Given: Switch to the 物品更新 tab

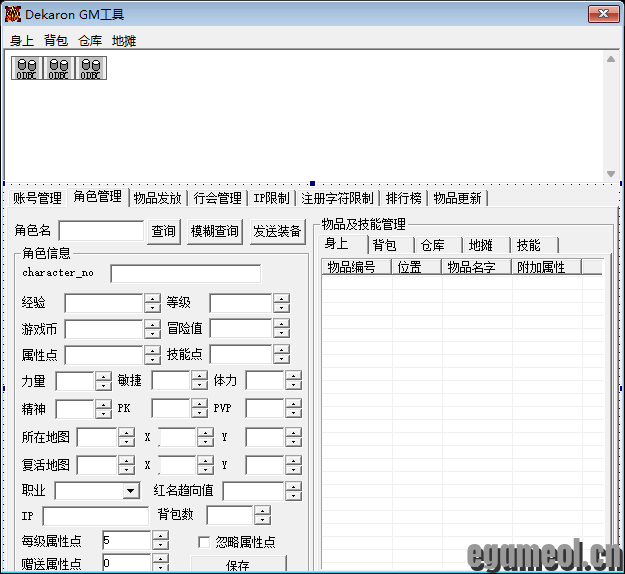Looking at the screenshot, I should pos(458,198).
